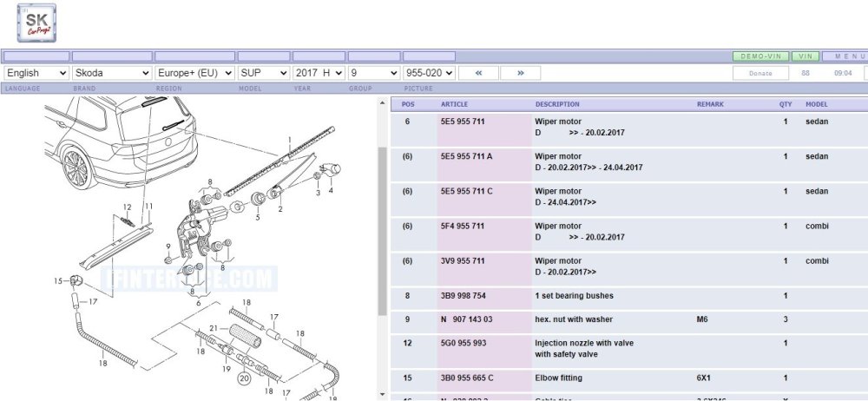Open the Region dropdown showing Europe+ (EU)
Screen dimensions: 868x401
(x=194, y=73)
